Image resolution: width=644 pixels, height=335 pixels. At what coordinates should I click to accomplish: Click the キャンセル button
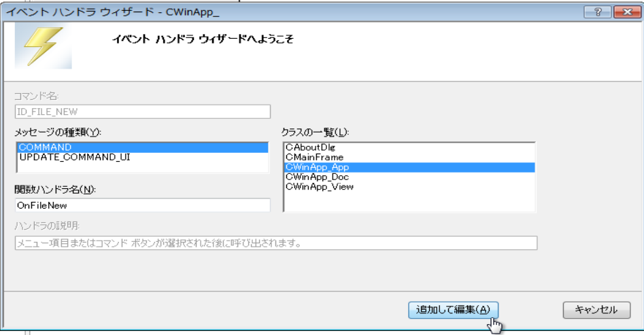coord(596,310)
